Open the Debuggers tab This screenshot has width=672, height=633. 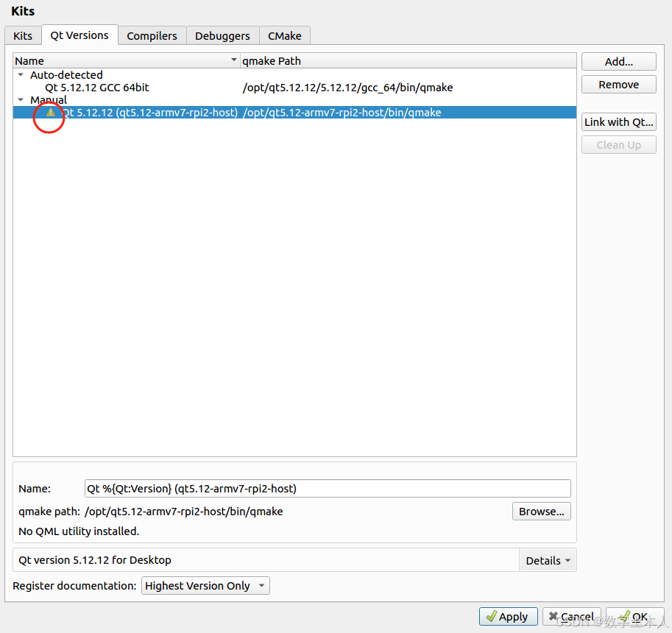(x=222, y=35)
